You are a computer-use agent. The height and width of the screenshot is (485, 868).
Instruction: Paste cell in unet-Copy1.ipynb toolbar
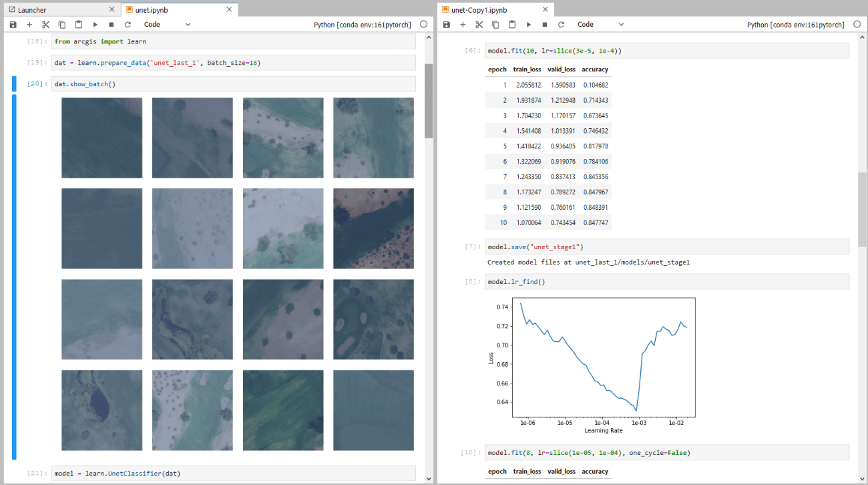(512, 25)
